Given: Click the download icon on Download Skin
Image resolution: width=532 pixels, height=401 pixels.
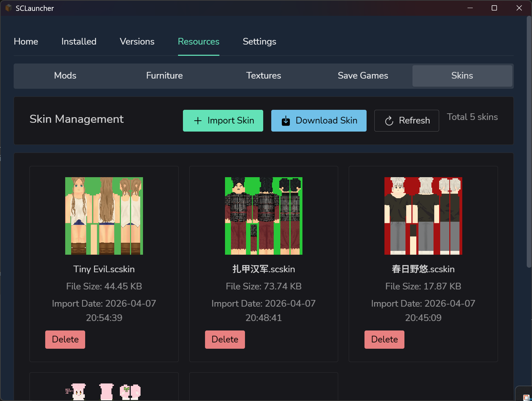Looking at the screenshot, I should (x=286, y=121).
